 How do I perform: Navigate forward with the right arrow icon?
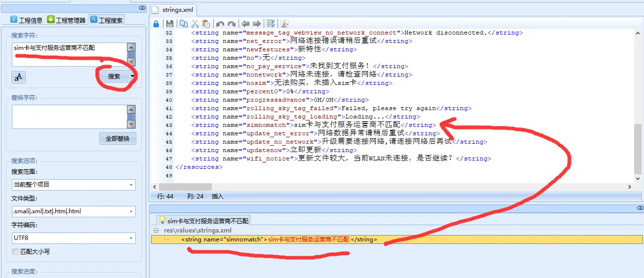[256, 23]
